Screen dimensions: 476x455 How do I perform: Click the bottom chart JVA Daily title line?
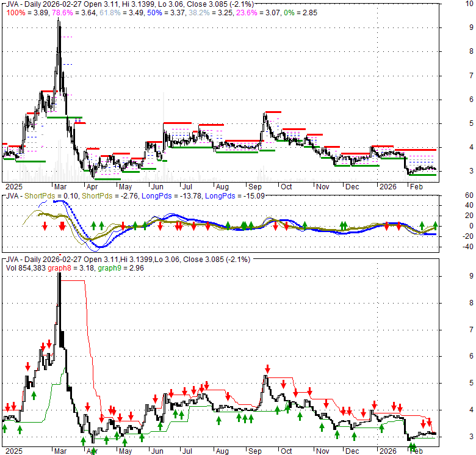[x=128, y=260]
